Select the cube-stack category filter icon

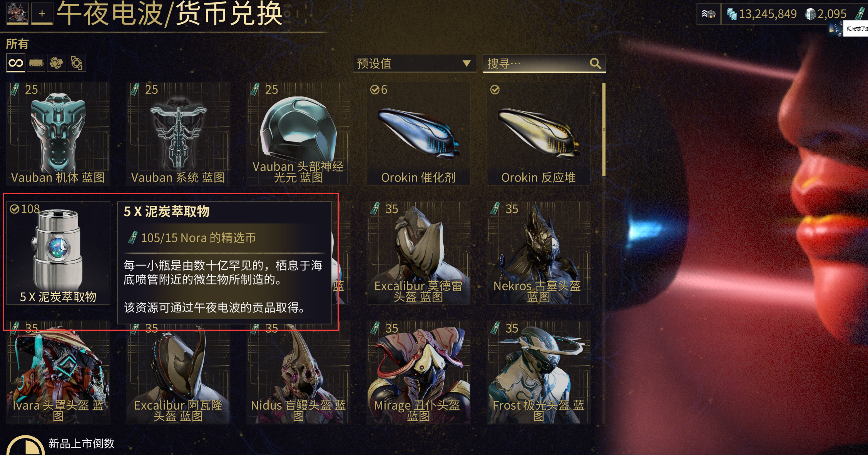tap(57, 63)
